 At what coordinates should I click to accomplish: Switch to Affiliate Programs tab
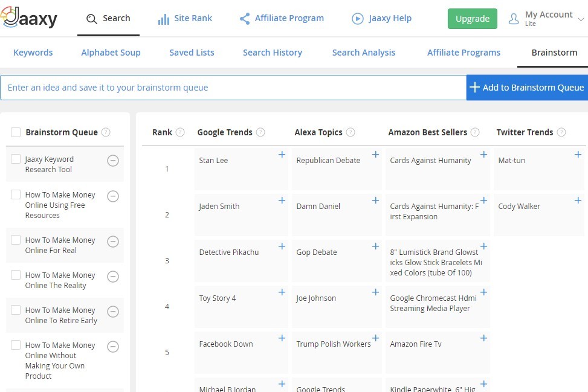coord(464,53)
